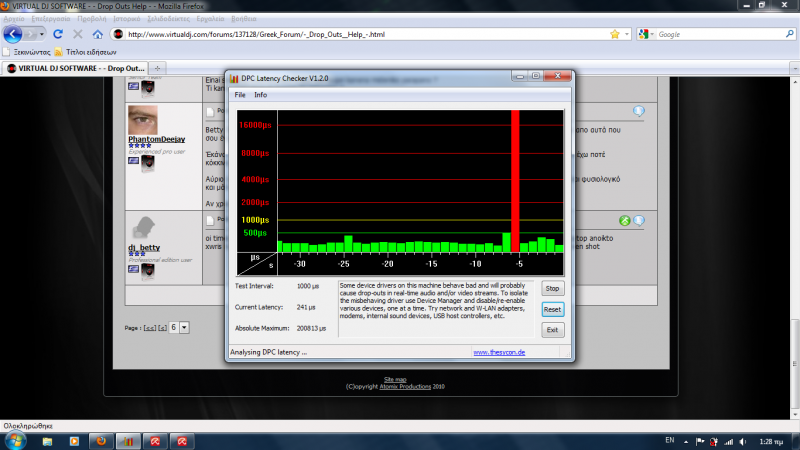Open Firefox Αρχείο menu

tap(14, 19)
